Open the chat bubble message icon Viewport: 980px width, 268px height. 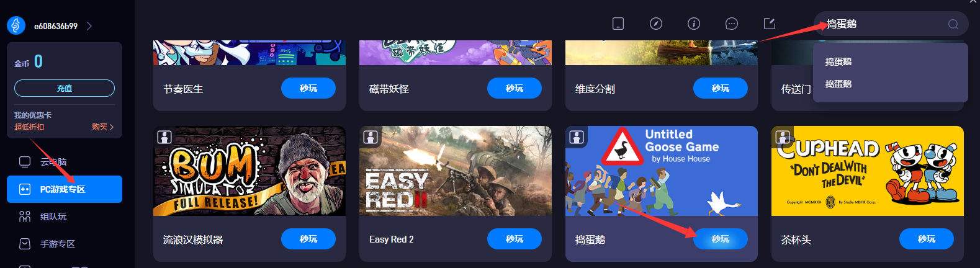(732, 24)
